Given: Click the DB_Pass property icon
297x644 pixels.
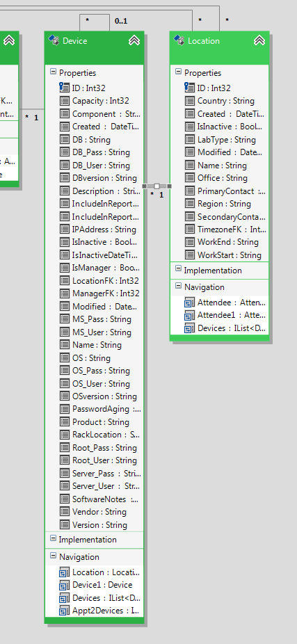Looking at the screenshot, I should (65, 152).
